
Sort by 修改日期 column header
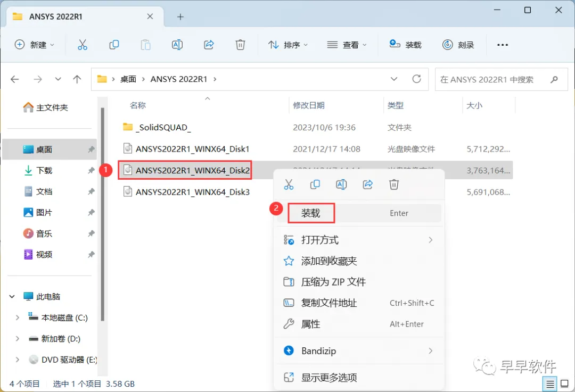click(309, 105)
